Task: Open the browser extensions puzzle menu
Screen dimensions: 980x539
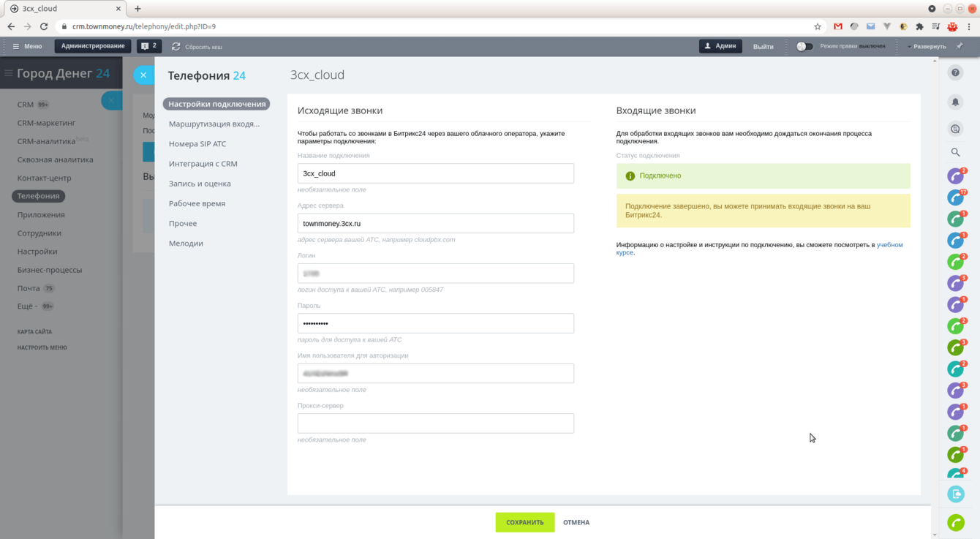Action: pyautogui.click(x=919, y=26)
